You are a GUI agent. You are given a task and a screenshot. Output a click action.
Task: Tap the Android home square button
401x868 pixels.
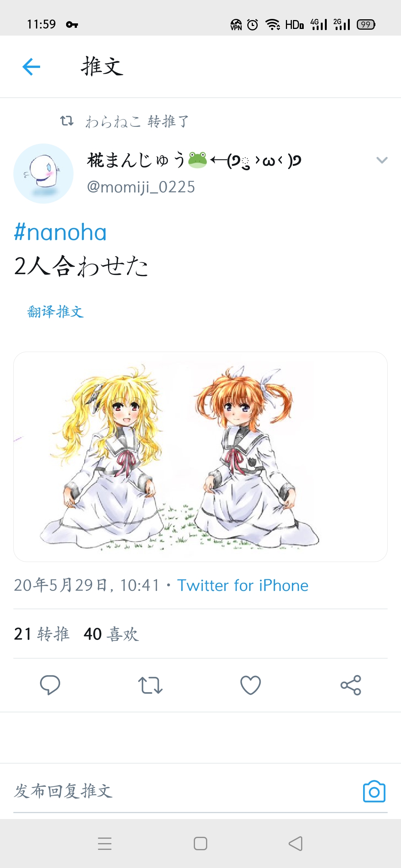200,844
